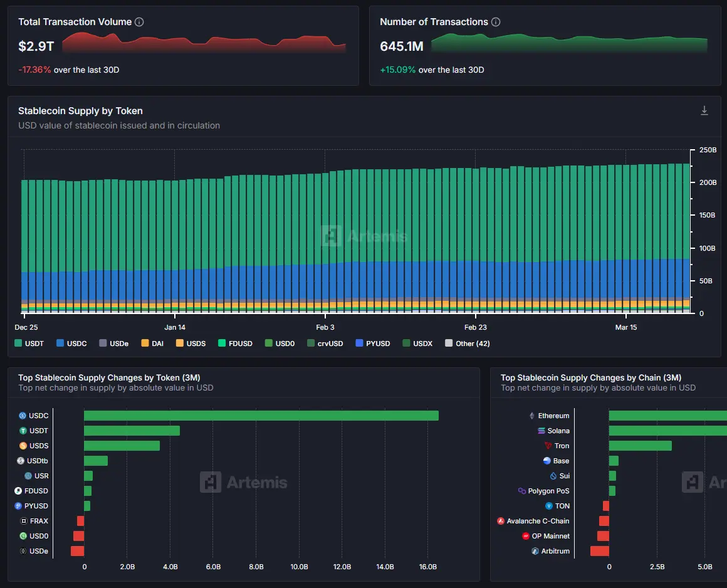Click the green number of transactions sparkline
Image resolution: width=727 pixels, height=588 pixels.
point(569,43)
